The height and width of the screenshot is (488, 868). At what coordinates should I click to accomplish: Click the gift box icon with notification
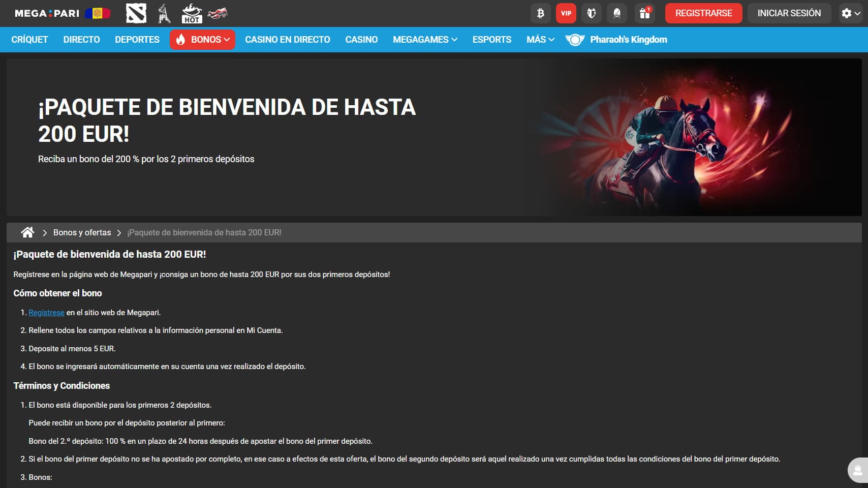[x=644, y=13]
